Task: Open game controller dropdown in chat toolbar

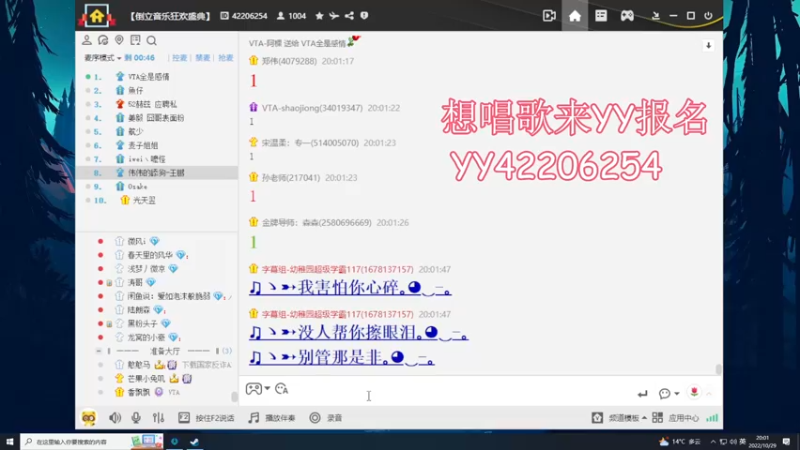Action: tap(258, 389)
